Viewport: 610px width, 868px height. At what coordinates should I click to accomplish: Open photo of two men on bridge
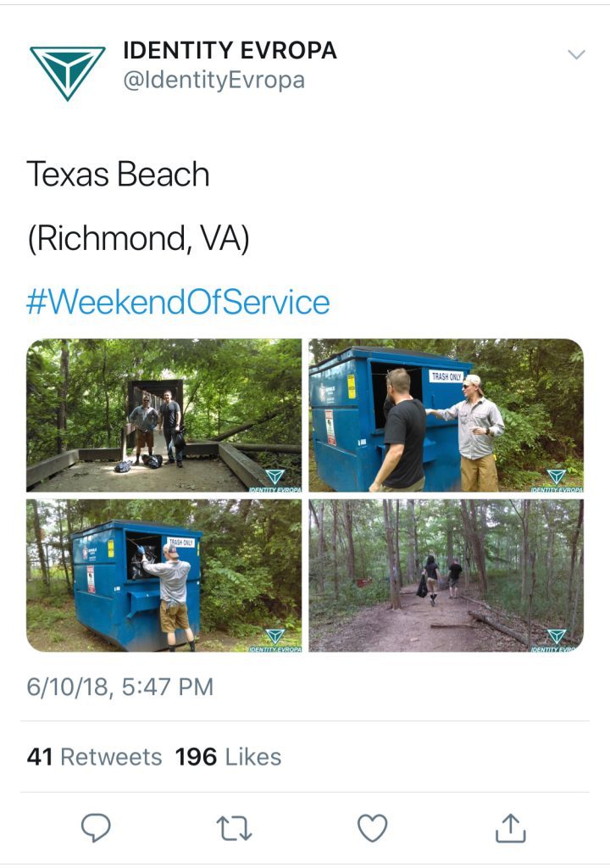pos(164,415)
